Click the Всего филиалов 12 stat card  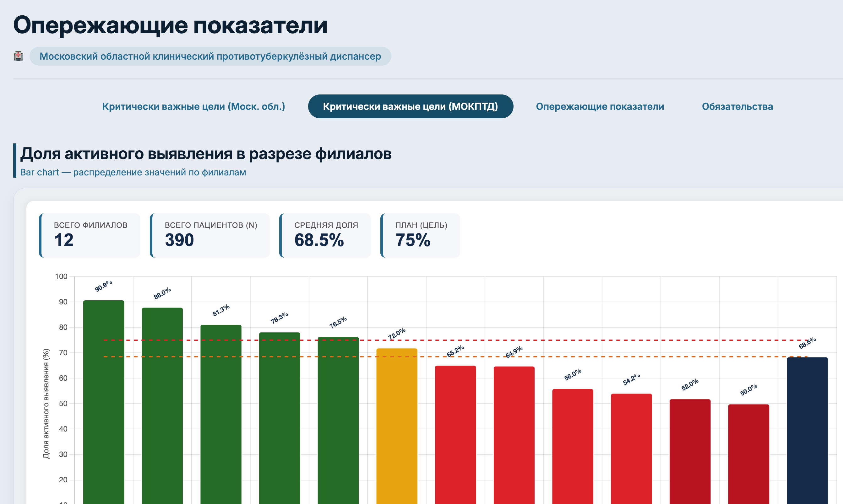click(x=90, y=235)
